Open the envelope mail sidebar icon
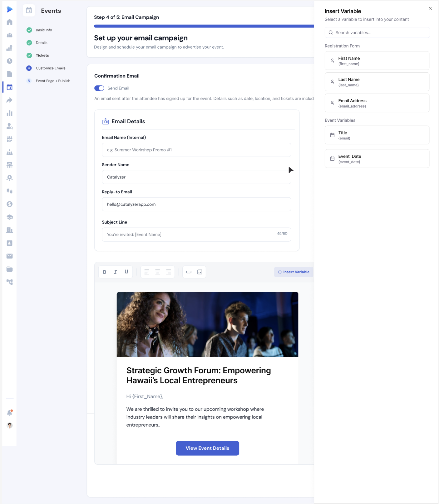This screenshot has height=504, width=439. [10, 256]
